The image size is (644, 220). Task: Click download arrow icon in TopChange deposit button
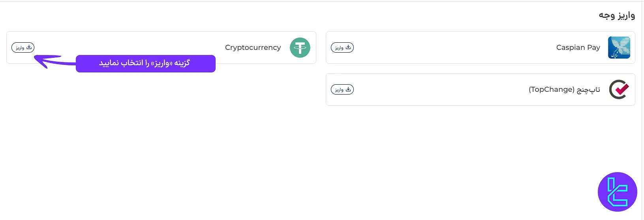(348, 89)
